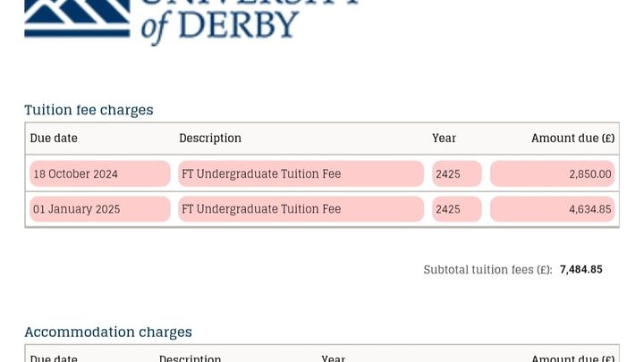Click the Amount due (£) column header
Screen dimensions: 644x362
pyautogui.click(x=573, y=138)
